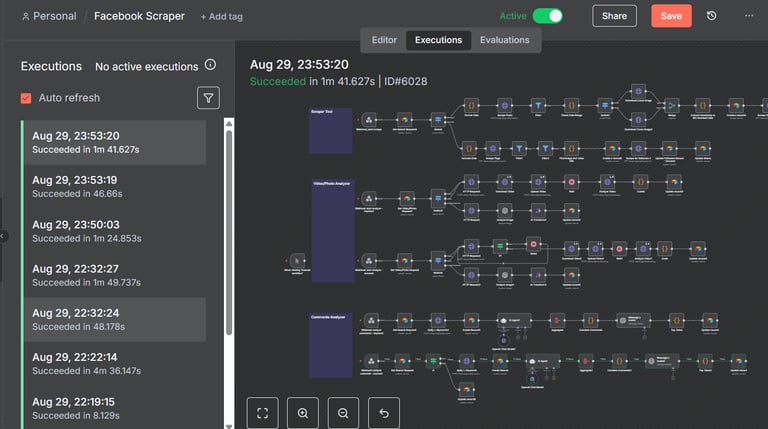Viewport: 768px width, 429px height.
Task: Open execution Aug 29, 22:22:14
Action: point(115,364)
